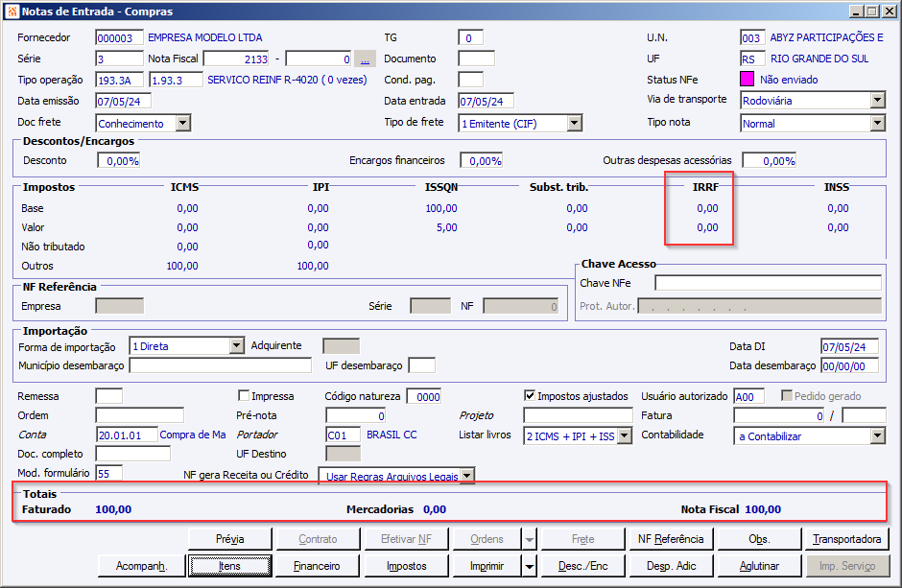Toggle the Impressa checkbox

(x=244, y=396)
